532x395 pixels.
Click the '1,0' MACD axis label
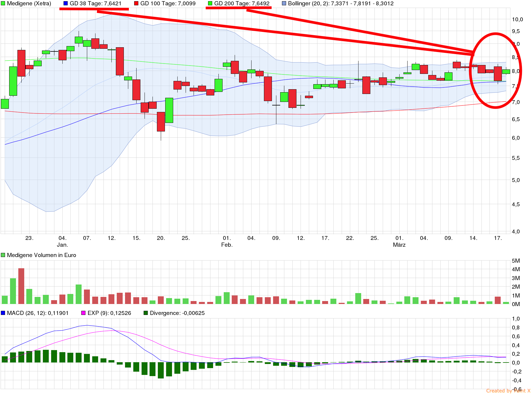(516, 319)
